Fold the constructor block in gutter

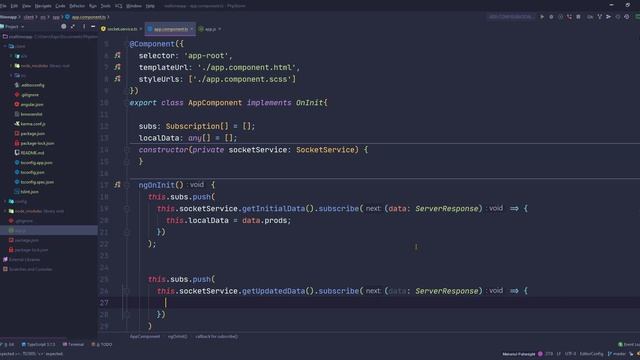click(127, 150)
